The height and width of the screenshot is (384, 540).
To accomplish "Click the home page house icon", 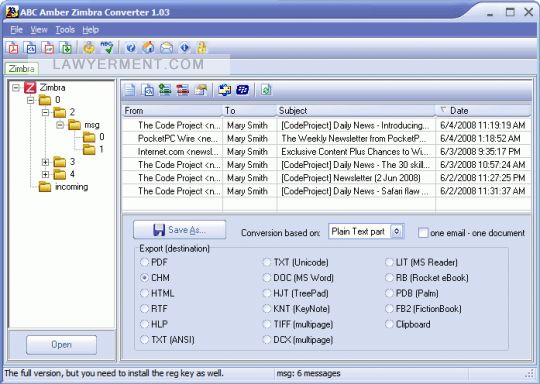I will coord(148,48).
